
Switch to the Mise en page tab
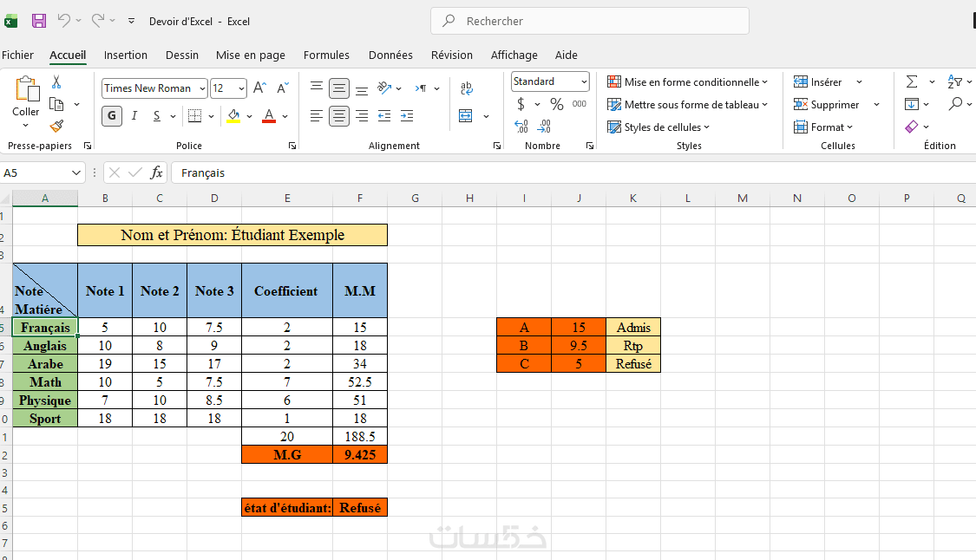tap(250, 55)
